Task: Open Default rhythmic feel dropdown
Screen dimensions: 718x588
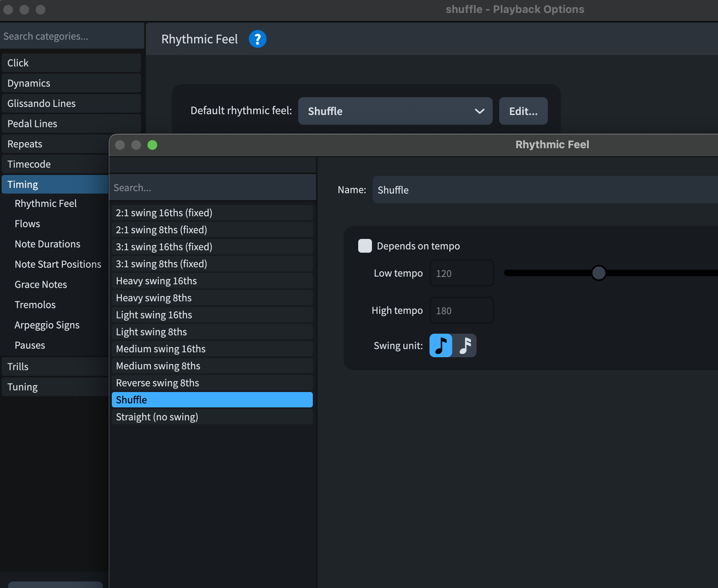Action: 395,111
